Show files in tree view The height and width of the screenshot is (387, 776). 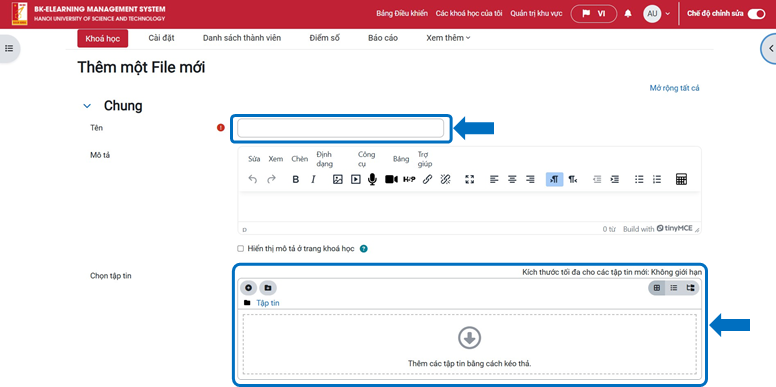pos(690,288)
